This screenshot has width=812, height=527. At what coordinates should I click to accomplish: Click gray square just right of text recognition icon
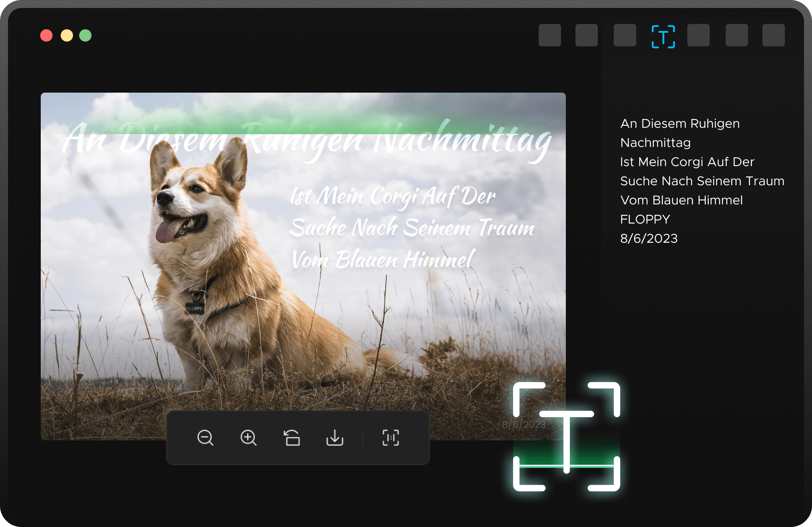(698, 35)
